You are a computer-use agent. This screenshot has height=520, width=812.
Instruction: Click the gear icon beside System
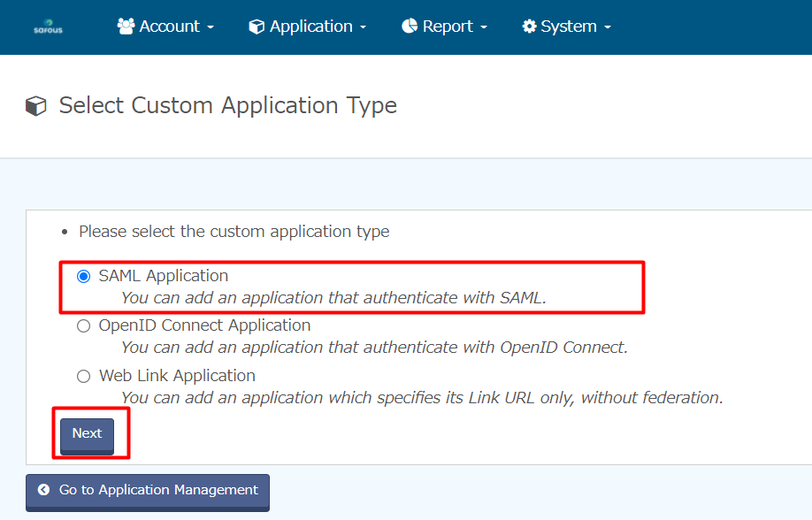[529, 27]
